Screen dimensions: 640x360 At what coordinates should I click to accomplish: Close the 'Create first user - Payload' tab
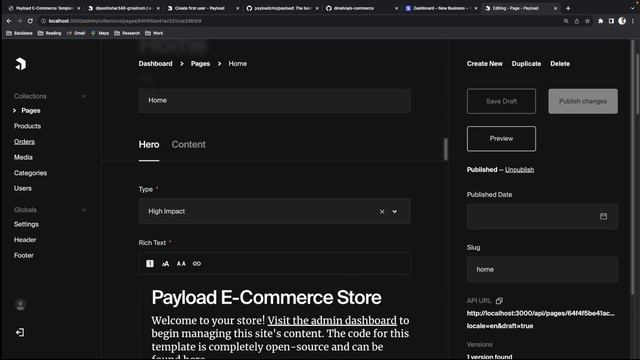(238, 8)
